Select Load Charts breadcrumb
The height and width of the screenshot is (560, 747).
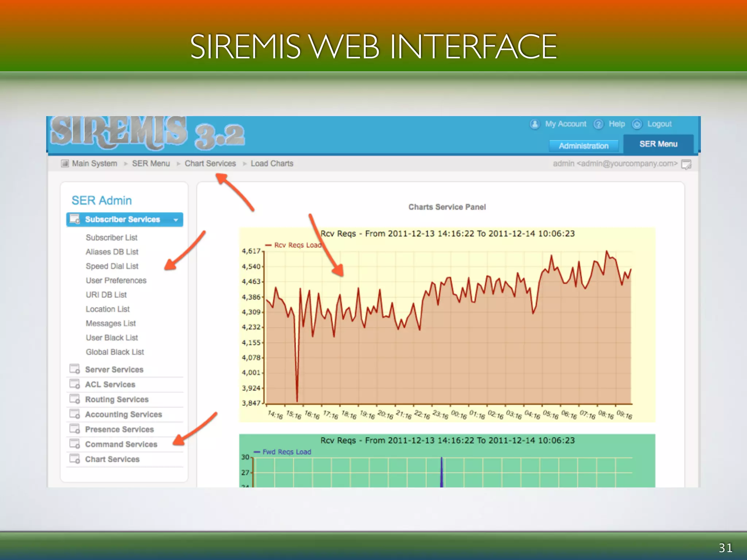(x=272, y=163)
